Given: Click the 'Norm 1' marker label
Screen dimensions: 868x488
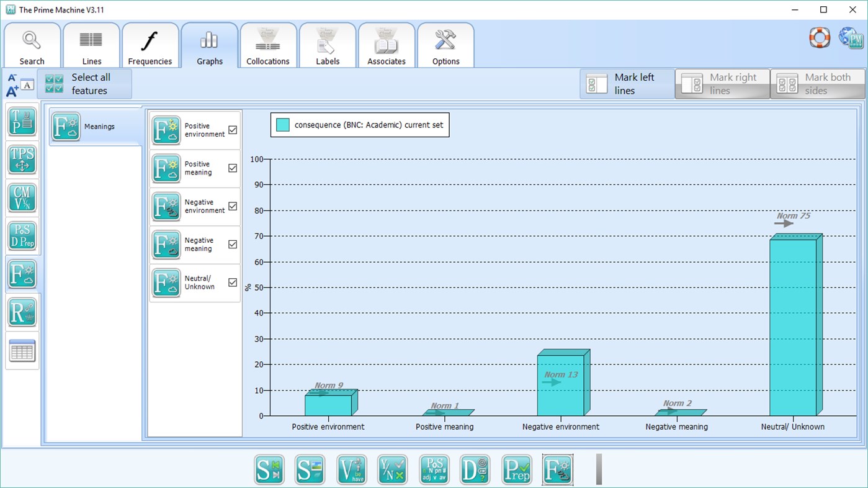Looking at the screenshot, I should [445, 406].
